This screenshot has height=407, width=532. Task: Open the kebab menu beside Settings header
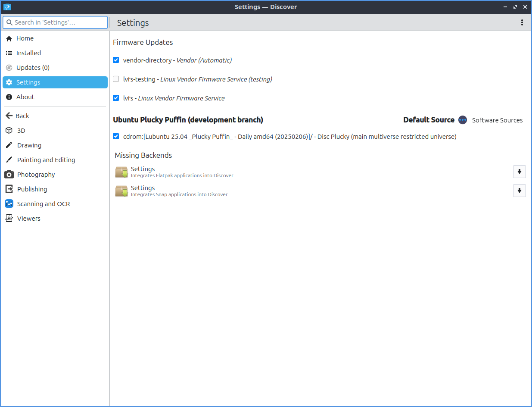522,22
